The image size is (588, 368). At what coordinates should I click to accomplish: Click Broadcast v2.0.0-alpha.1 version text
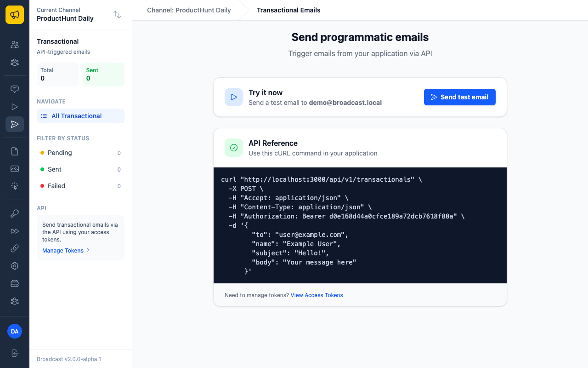click(69, 359)
